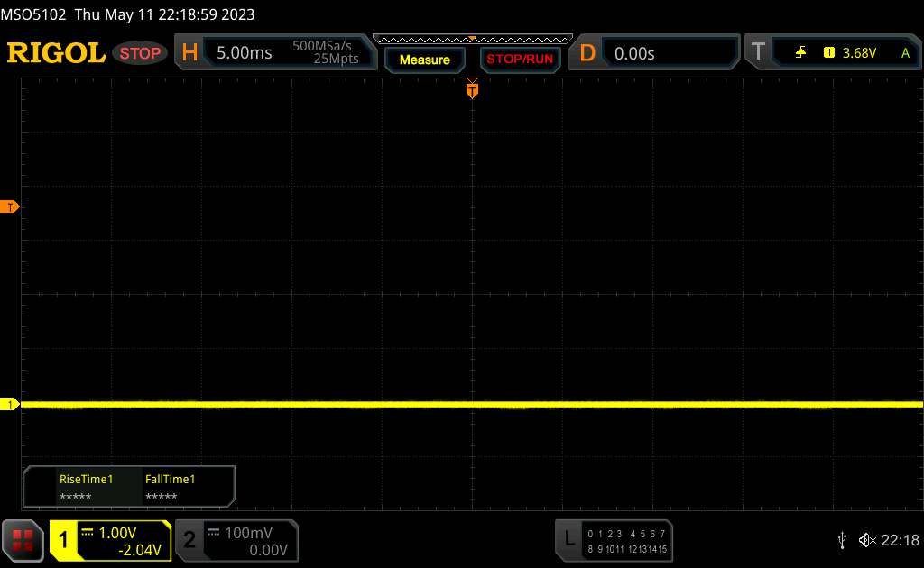Click the yellow channel 1 waveform trace
Screen dimensions: 924x568
pyautogui.click(x=472, y=405)
